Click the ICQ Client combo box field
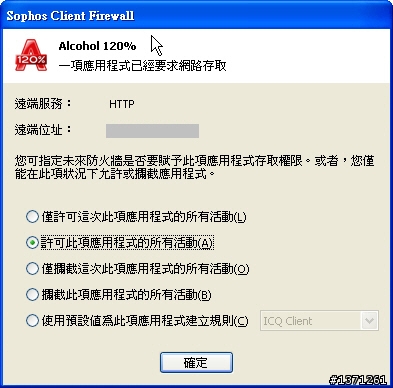The width and height of the screenshot is (393, 388). point(319,321)
